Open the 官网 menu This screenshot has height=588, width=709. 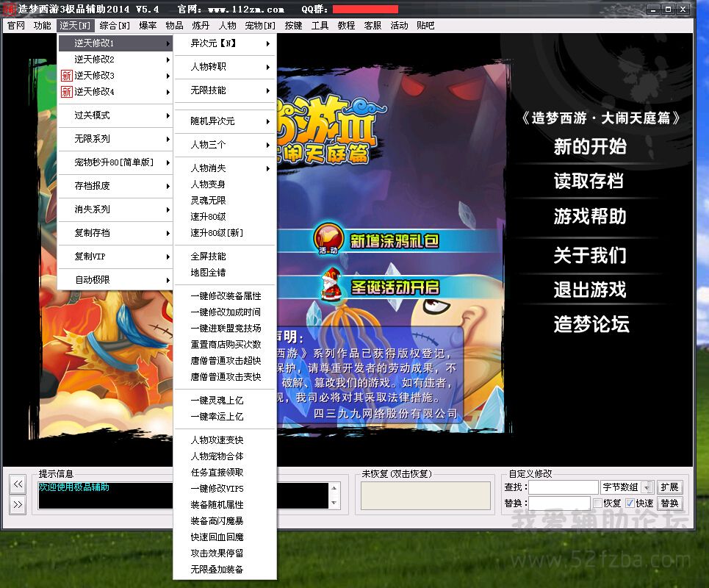click(x=16, y=26)
